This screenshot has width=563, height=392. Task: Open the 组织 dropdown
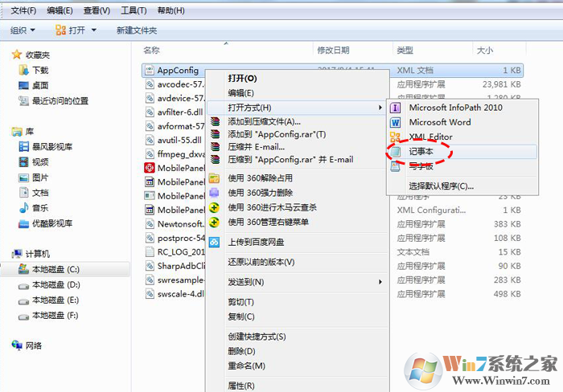(x=23, y=31)
